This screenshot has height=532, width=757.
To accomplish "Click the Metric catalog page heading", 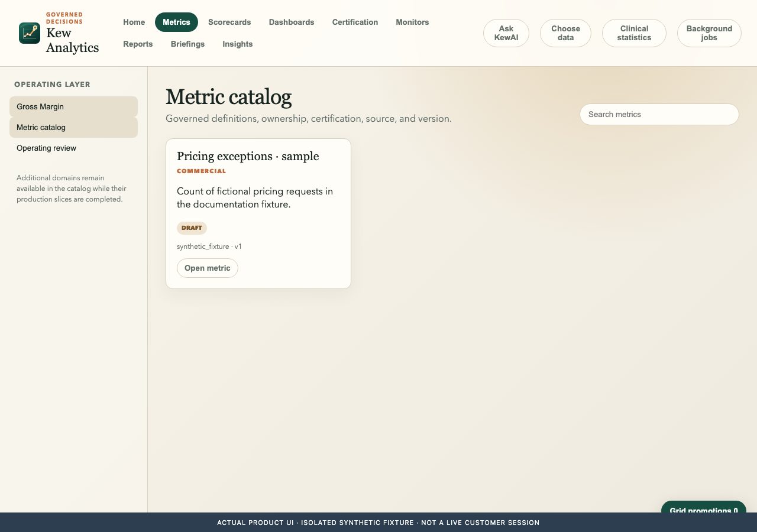I will [228, 97].
